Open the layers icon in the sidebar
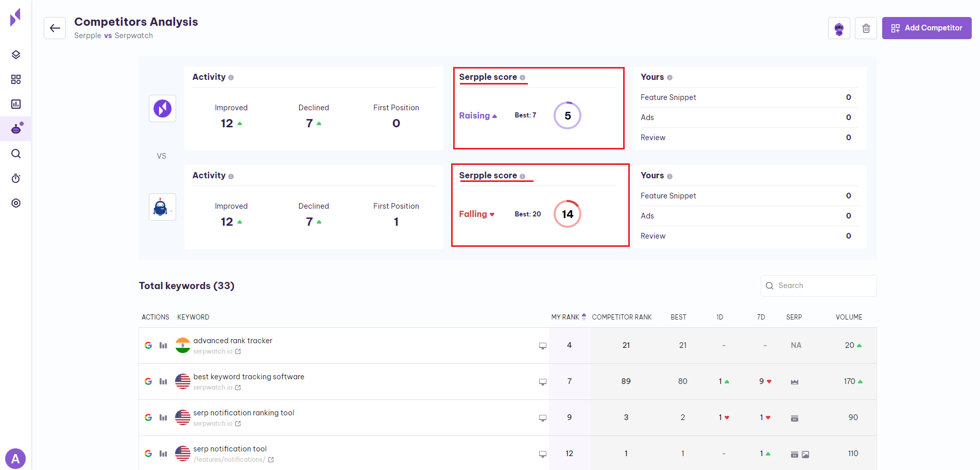This screenshot has width=980, height=470. pyautogui.click(x=16, y=55)
